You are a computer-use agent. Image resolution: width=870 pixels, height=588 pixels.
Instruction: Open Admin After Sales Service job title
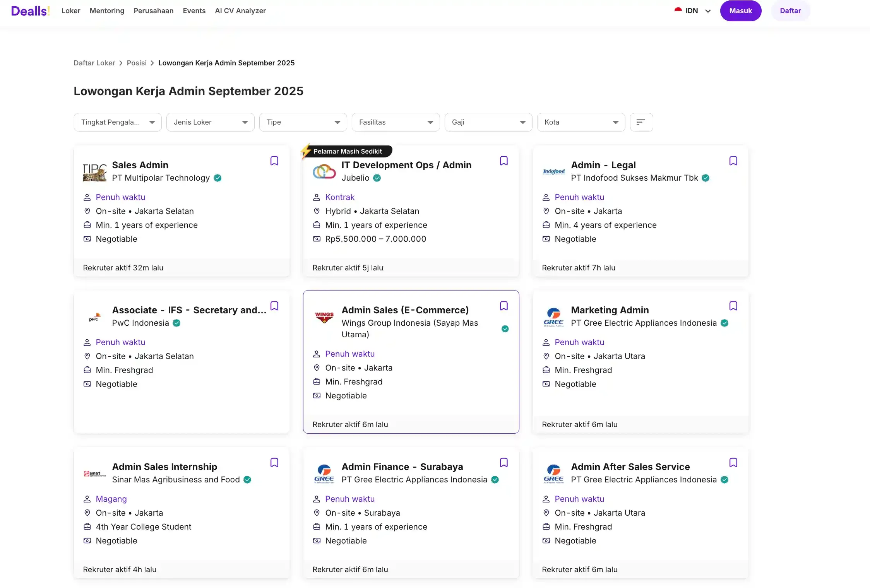[x=630, y=467]
